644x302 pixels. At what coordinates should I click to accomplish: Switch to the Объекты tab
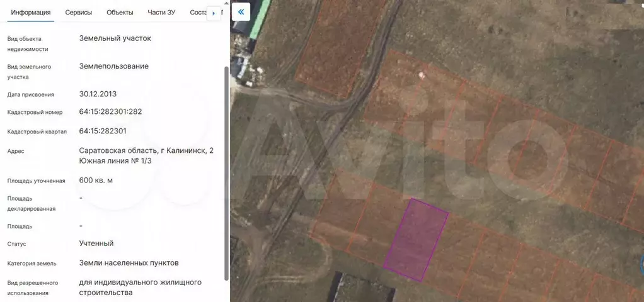[x=120, y=13]
